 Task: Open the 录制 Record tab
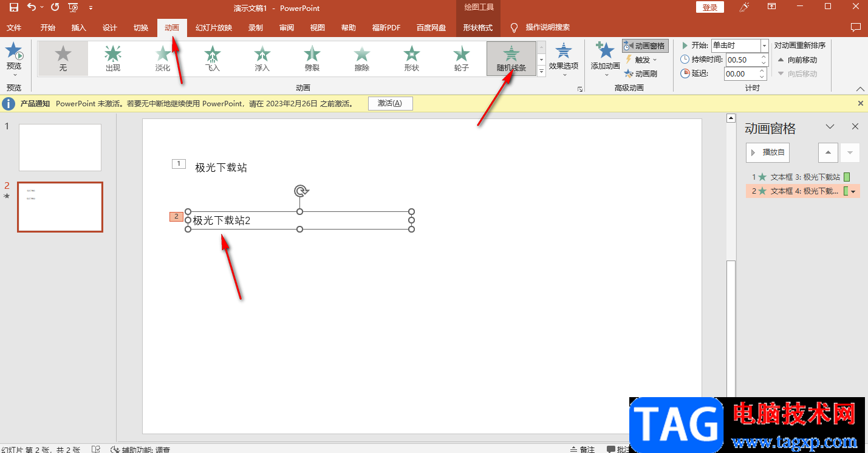click(256, 27)
